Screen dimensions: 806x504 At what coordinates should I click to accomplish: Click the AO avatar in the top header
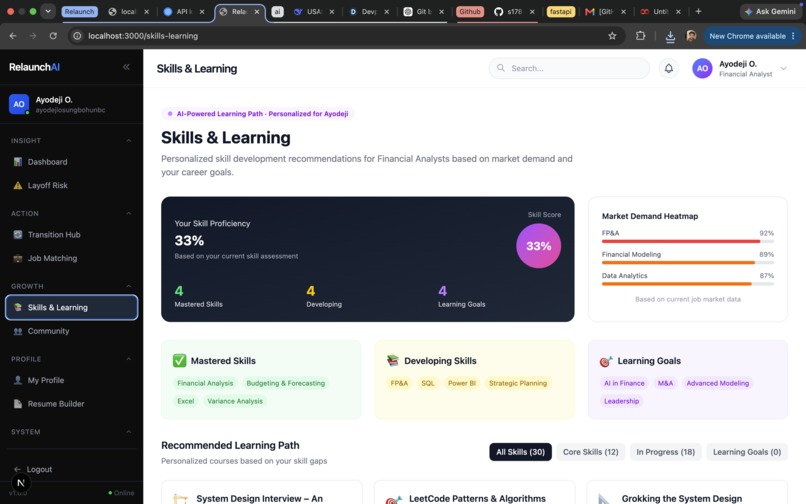[x=702, y=68]
